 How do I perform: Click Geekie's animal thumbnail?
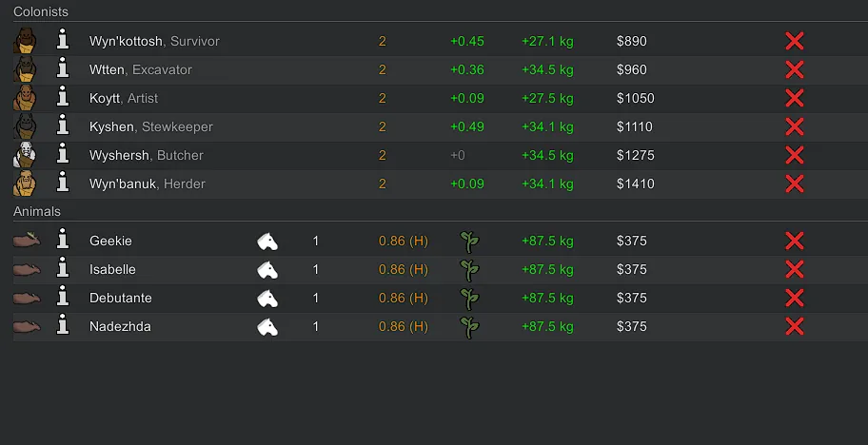(x=27, y=241)
